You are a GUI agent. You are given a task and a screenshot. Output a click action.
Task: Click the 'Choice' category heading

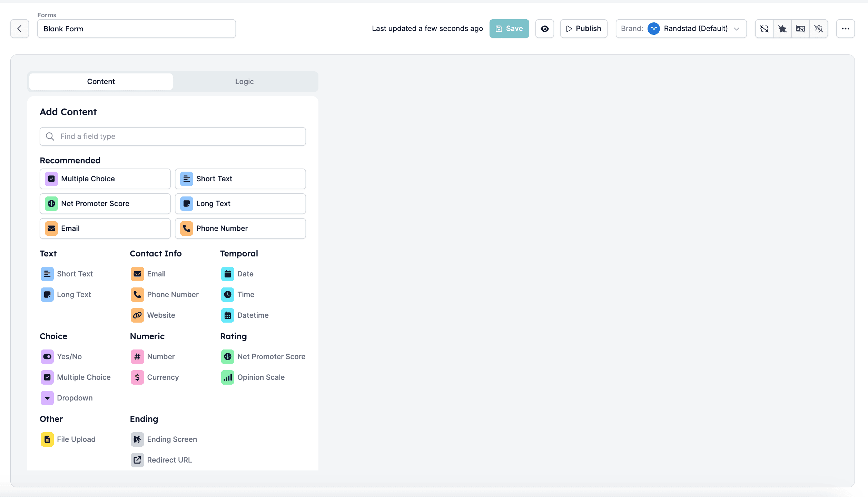[x=53, y=336]
